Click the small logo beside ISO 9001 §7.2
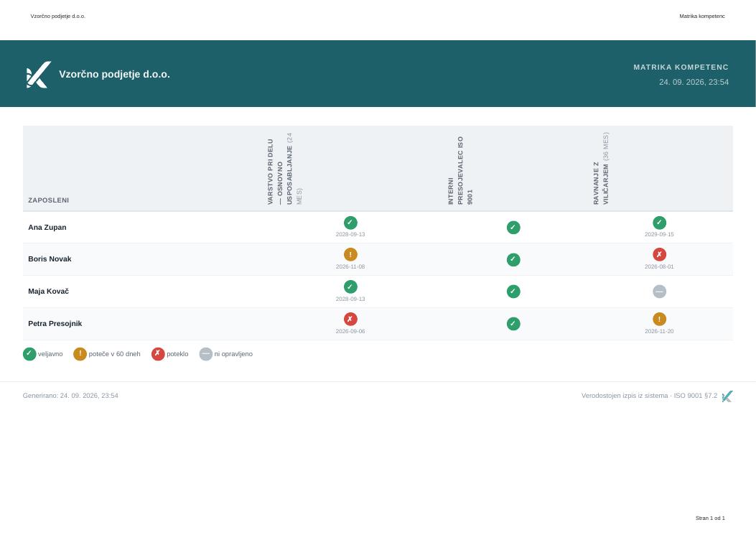The width and height of the screenshot is (756, 535). [727, 396]
